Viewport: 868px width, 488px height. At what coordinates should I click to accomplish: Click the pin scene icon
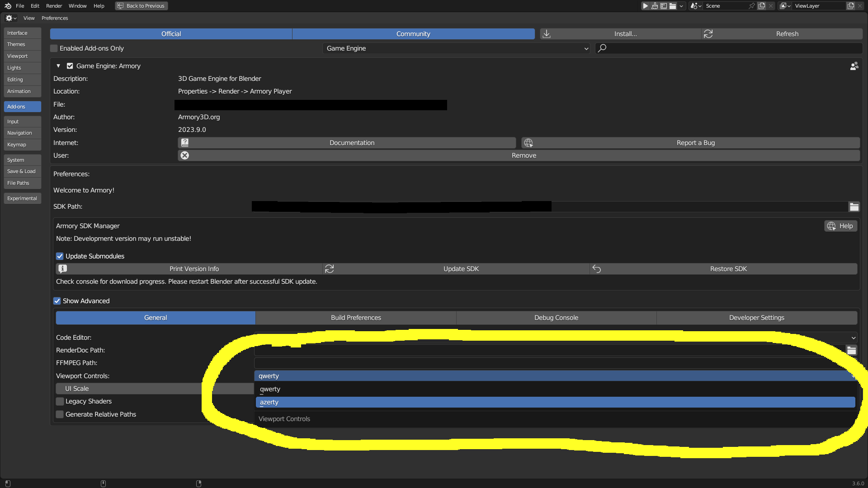tap(751, 6)
